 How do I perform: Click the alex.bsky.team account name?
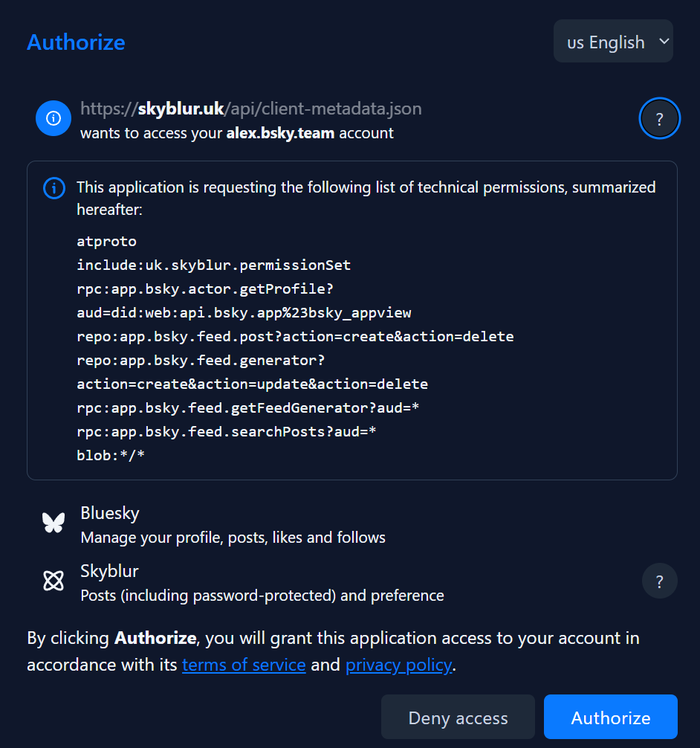point(280,133)
